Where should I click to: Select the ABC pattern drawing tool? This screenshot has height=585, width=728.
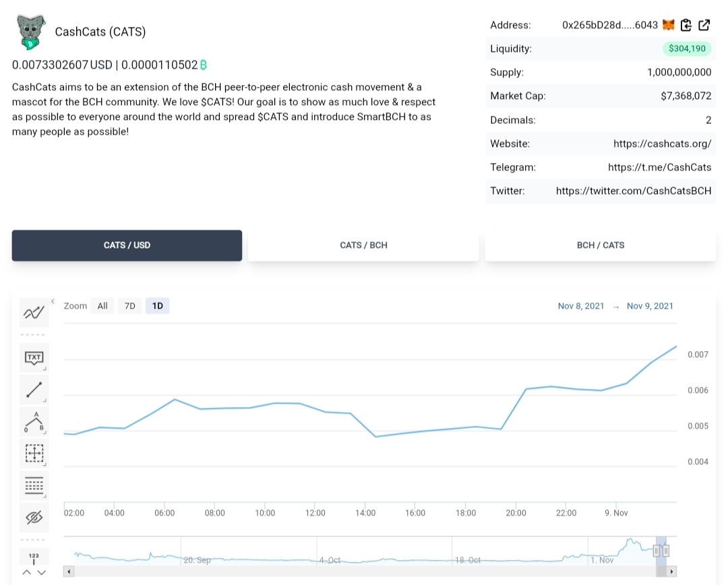tap(34, 422)
